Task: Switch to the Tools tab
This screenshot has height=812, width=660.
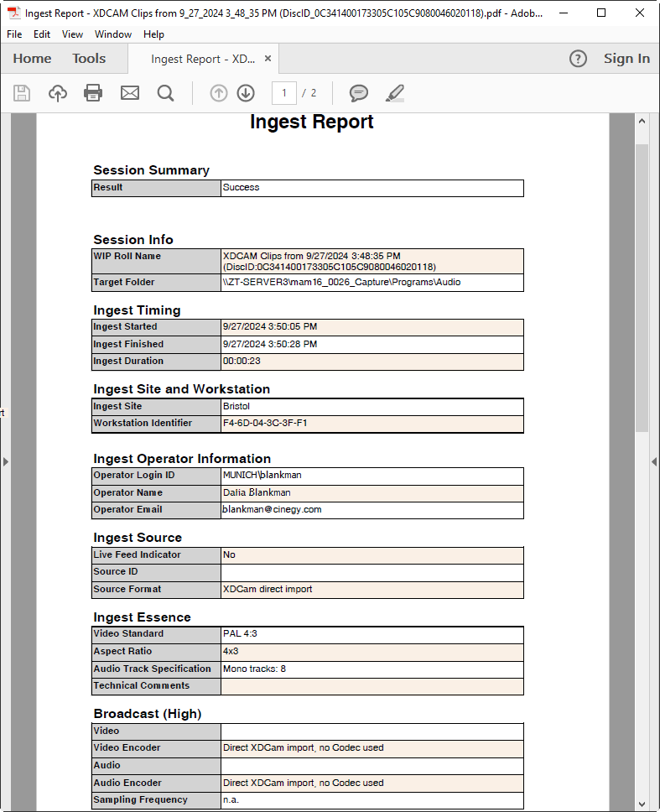Action: point(89,59)
